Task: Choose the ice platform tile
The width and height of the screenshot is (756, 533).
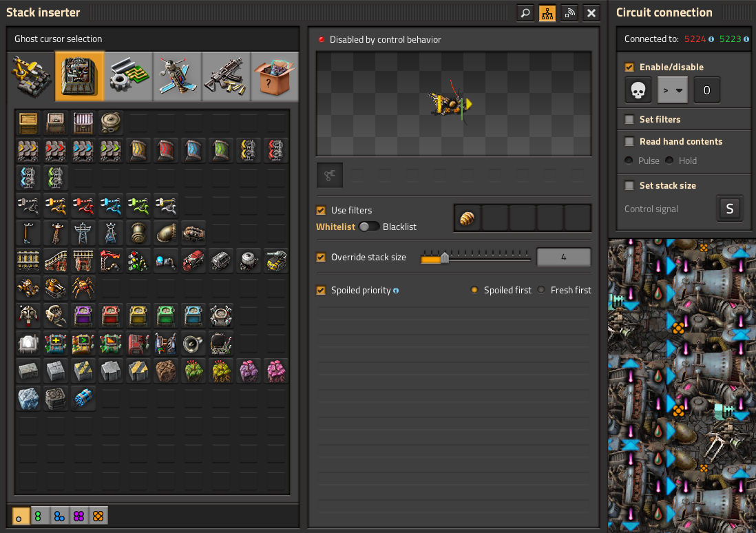Action: (x=28, y=399)
